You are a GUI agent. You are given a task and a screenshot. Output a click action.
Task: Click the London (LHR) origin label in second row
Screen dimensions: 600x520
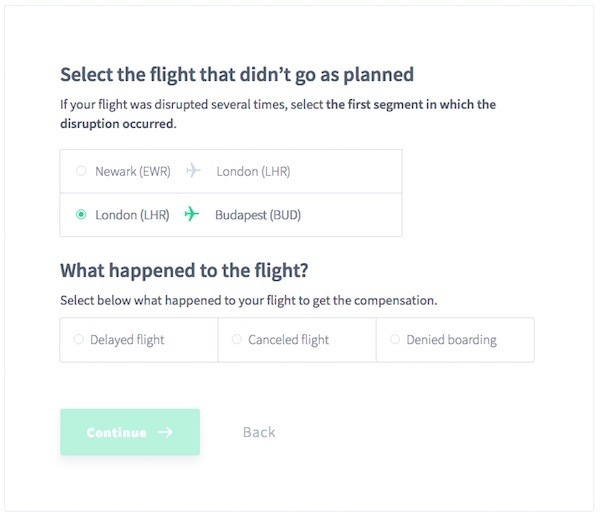point(132,215)
